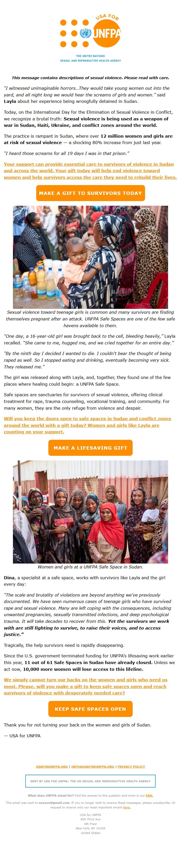Image resolution: width=181 pixels, height=868 pixels.
Task: Click the UN emblem in the logo
Action: click(86, 33)
